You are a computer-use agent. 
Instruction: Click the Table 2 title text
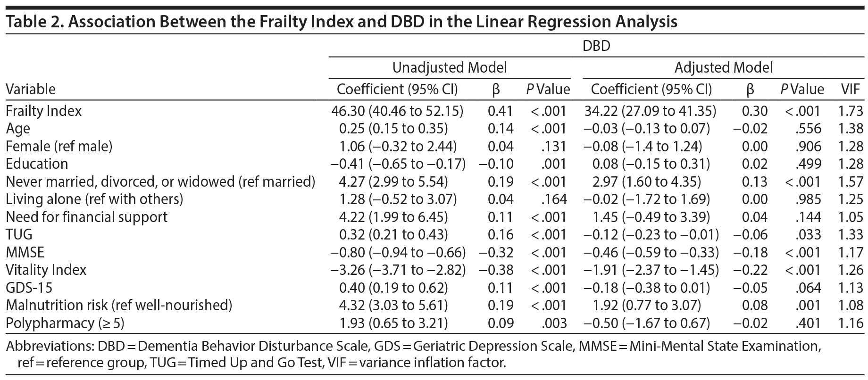tap(341, 22)
